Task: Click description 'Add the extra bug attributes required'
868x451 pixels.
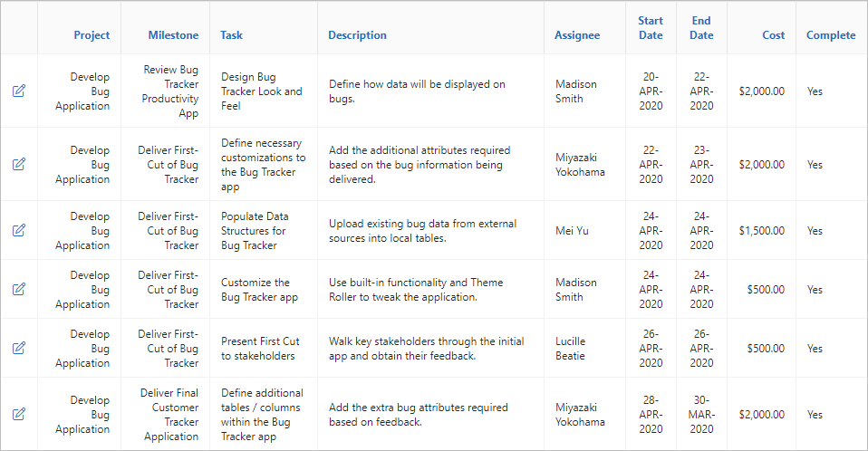Action: pyautogui.click(x=419, y=415)
